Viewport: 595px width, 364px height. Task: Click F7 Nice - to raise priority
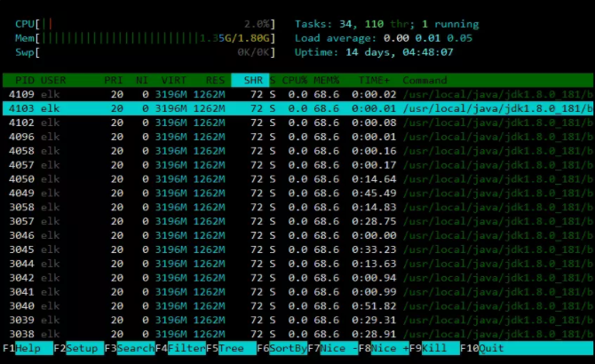(333, 348)
